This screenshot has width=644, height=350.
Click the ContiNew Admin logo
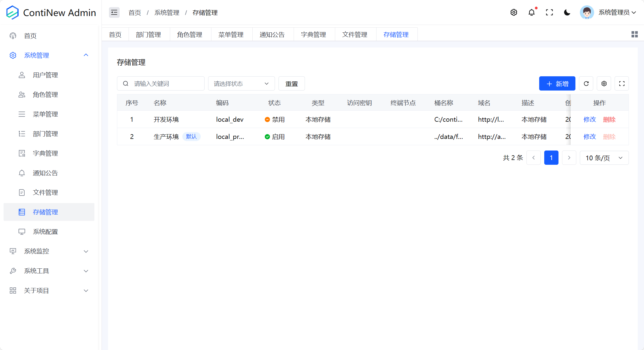(12, 12)
